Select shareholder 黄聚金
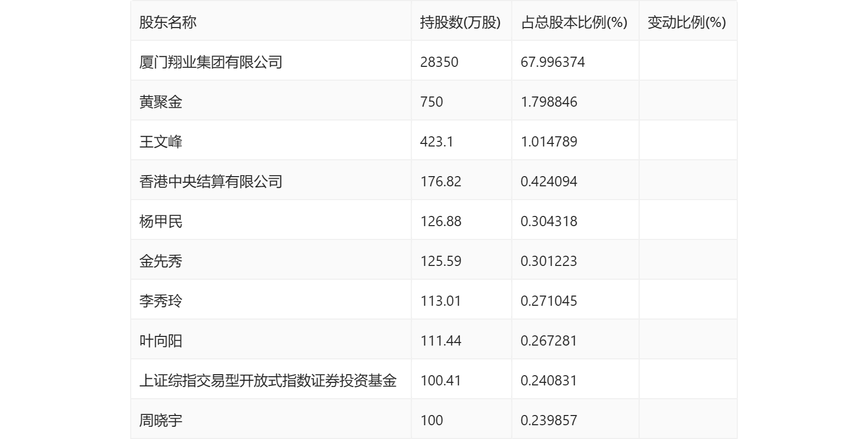The image size is (868, 439). point(161,102)
